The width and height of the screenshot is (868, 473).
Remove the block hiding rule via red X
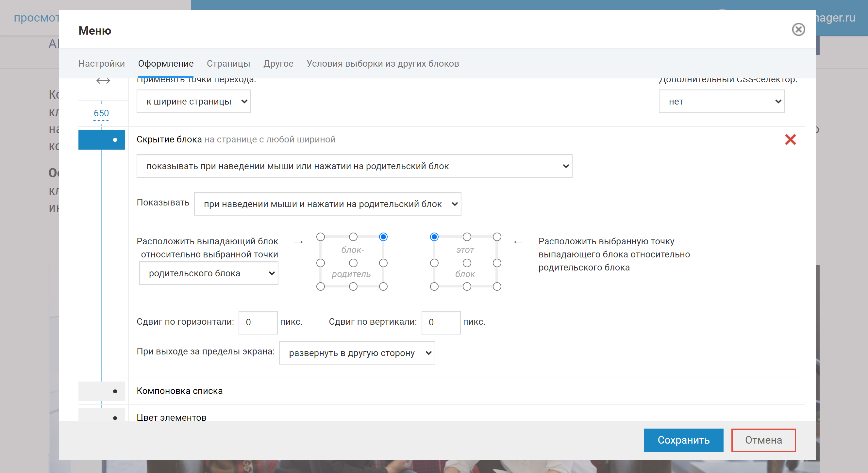pos(791,139)
